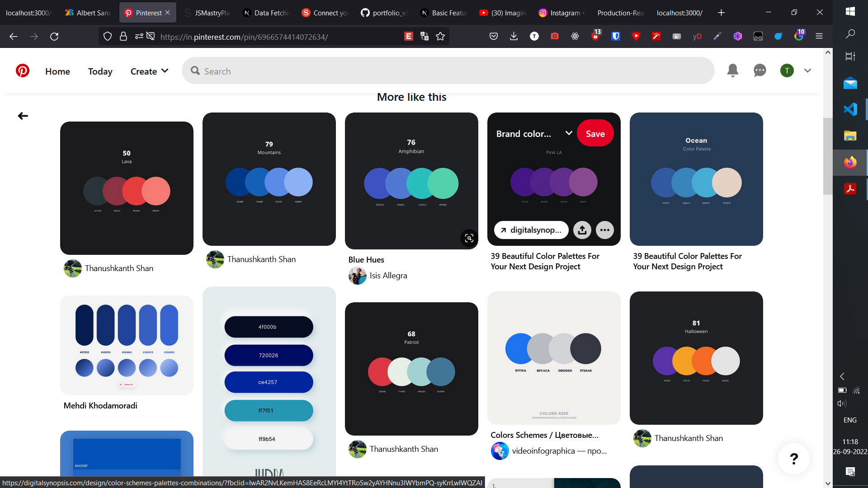This screenshot has width=868, height=488.
Task: Reload the page with the refresh icon
Action: pyautogui.click(x=54, y=37)
